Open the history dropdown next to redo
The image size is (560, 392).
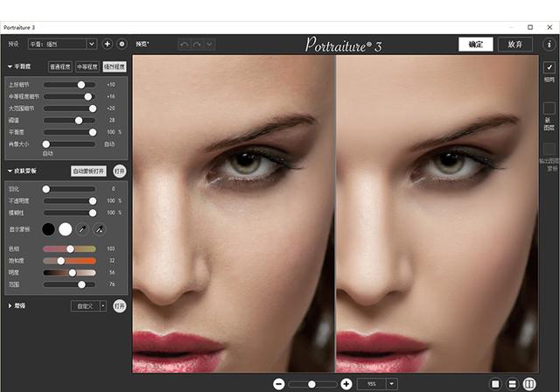coord(209,45)
